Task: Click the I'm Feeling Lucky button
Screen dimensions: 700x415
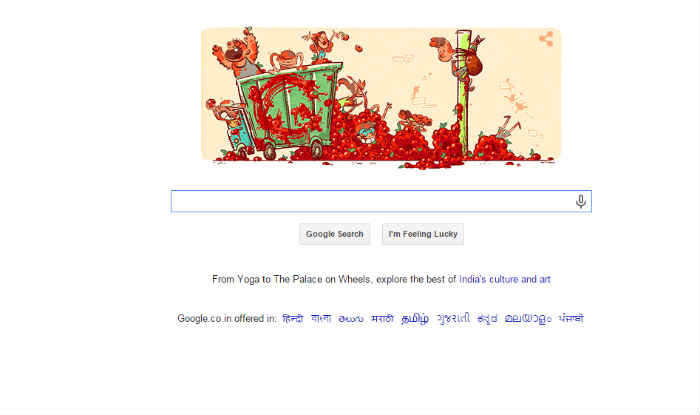Action: tap(423, 234)
